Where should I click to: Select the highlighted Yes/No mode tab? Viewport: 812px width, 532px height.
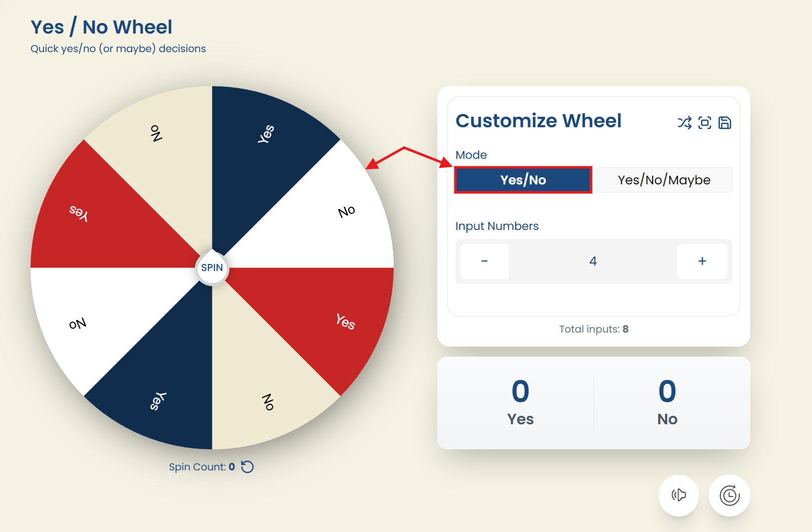[522, 180]
